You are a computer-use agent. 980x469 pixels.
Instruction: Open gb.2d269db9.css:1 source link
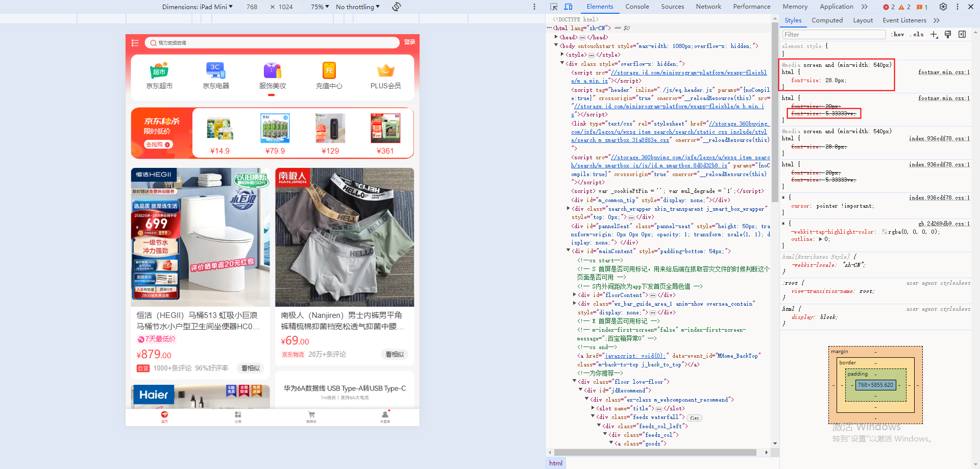tap(944, 224)
